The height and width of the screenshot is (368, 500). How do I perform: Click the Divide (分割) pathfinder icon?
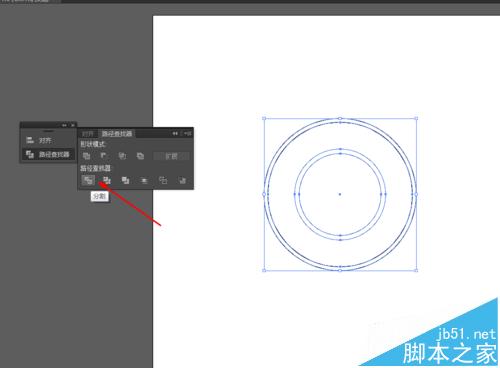pyautogui.click(x=88, y=180)
